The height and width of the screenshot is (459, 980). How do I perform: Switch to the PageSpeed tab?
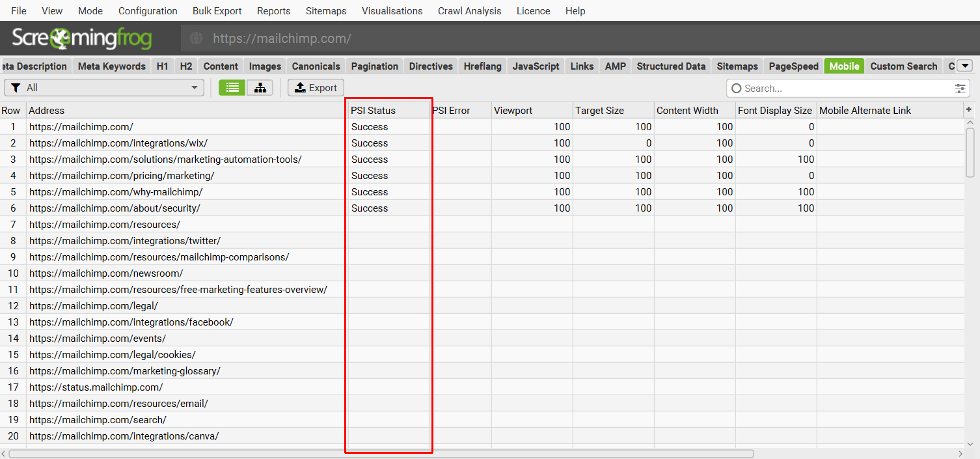tap(793, 66)
